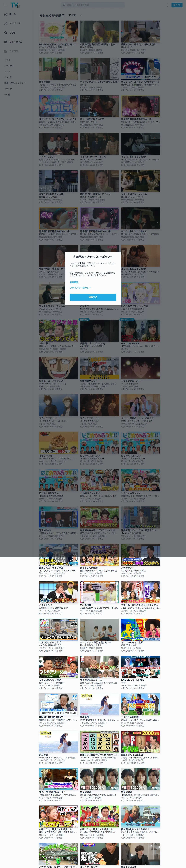Click 同意する button in policy dialog
Screen dimensions: 186x868
[x=93, y=297]
